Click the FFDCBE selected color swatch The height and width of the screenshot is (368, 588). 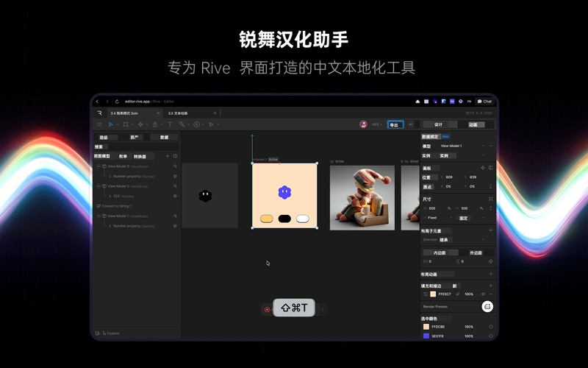426,327
